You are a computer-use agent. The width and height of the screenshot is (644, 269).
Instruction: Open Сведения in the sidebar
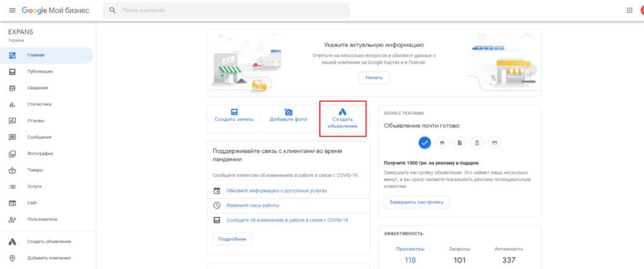click(x=47, y=88)
